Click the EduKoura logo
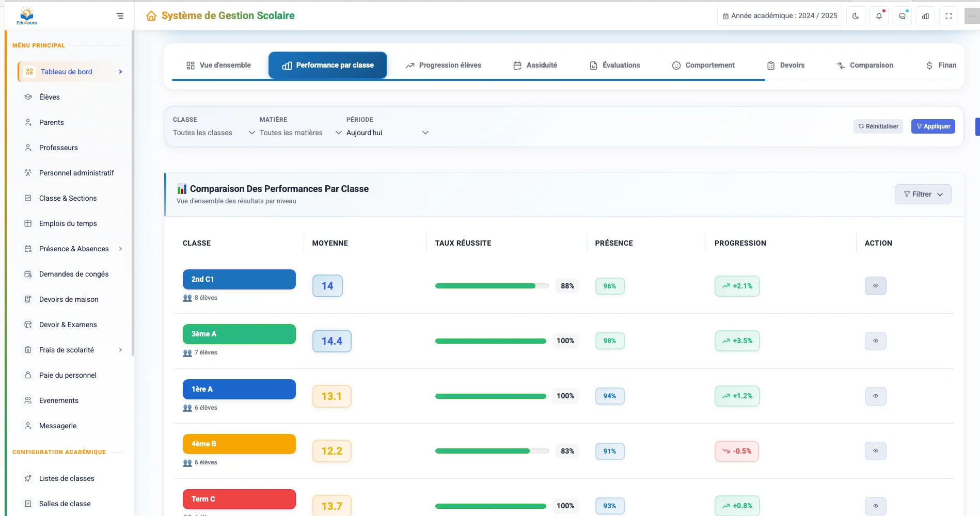The width and height of the screenshot is (980, 516). tap(27, 16)
